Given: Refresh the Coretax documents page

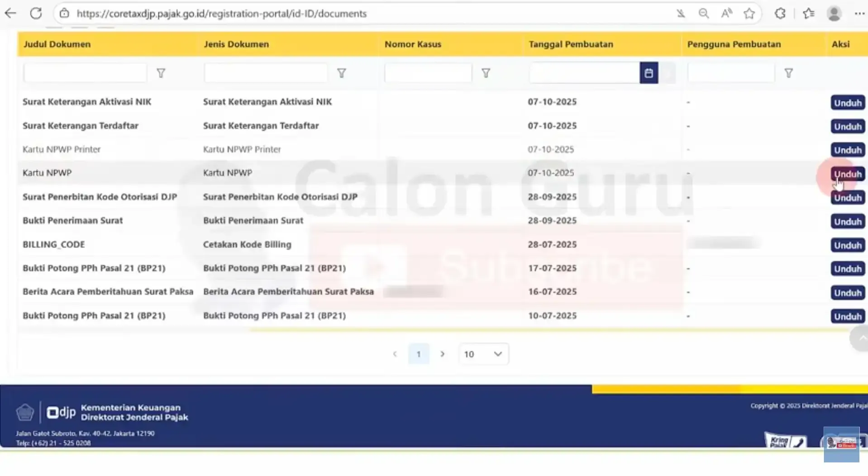Looking at the screenshot, I should click(36, 13).
